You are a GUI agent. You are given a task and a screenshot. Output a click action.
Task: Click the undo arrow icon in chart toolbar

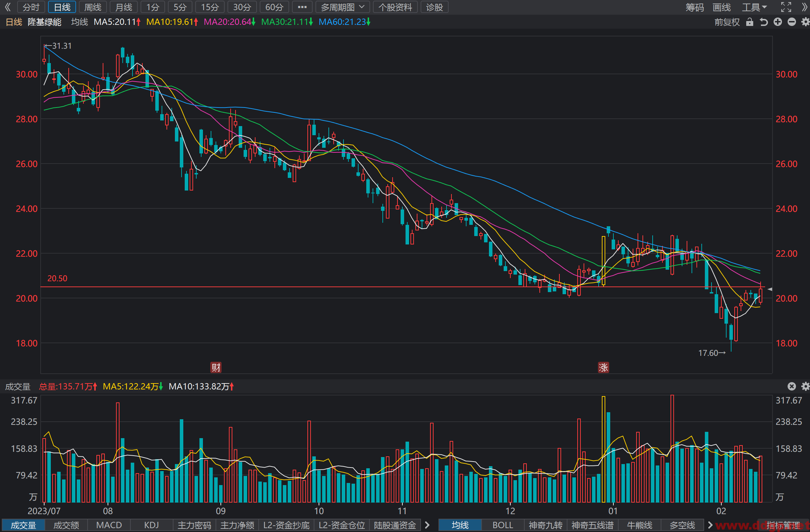764,22
